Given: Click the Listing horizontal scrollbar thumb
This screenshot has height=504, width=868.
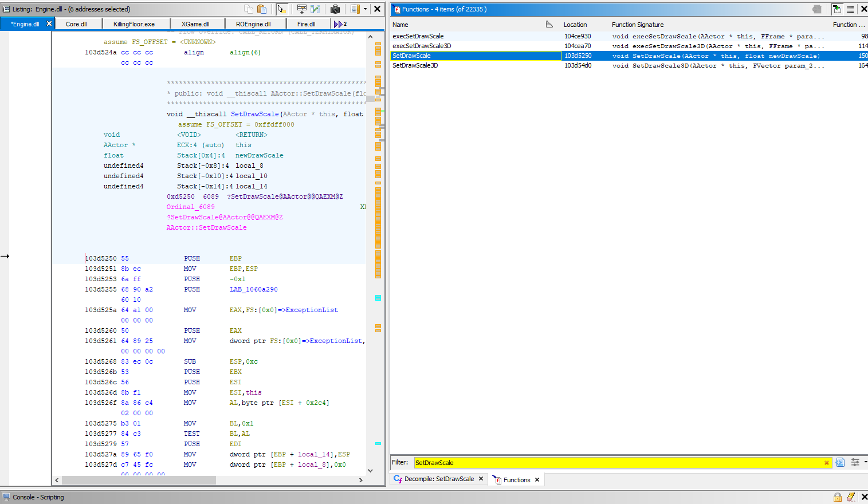Looking at the screenshot, I should [x=139, y=480].
